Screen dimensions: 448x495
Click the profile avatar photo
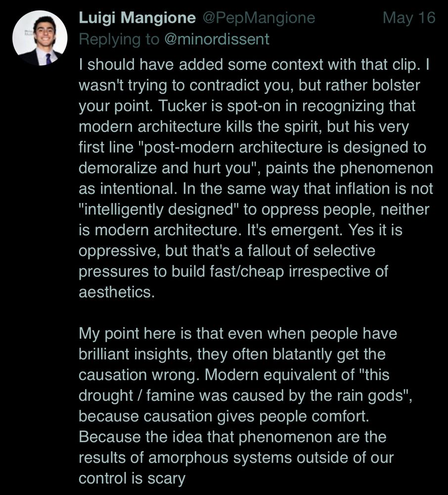pos(40,38)
